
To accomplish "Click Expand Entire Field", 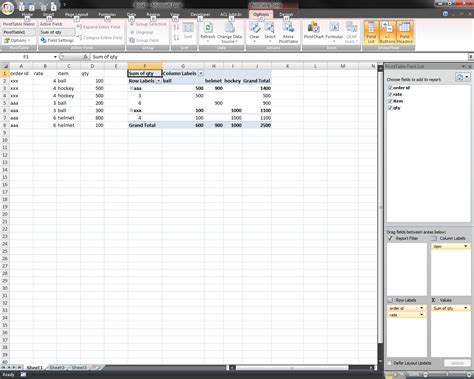I will click(99, 27).
